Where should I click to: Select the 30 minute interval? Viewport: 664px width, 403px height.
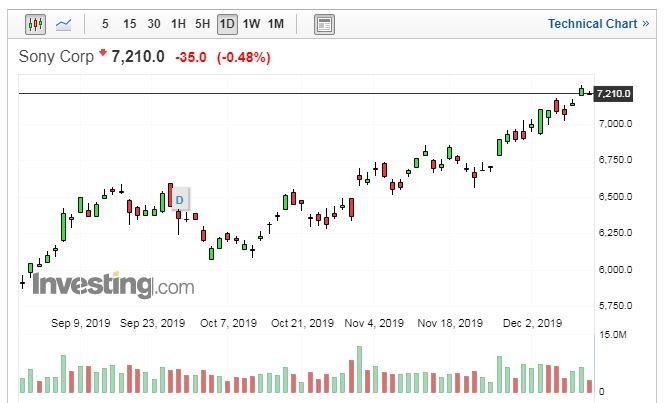154,24
